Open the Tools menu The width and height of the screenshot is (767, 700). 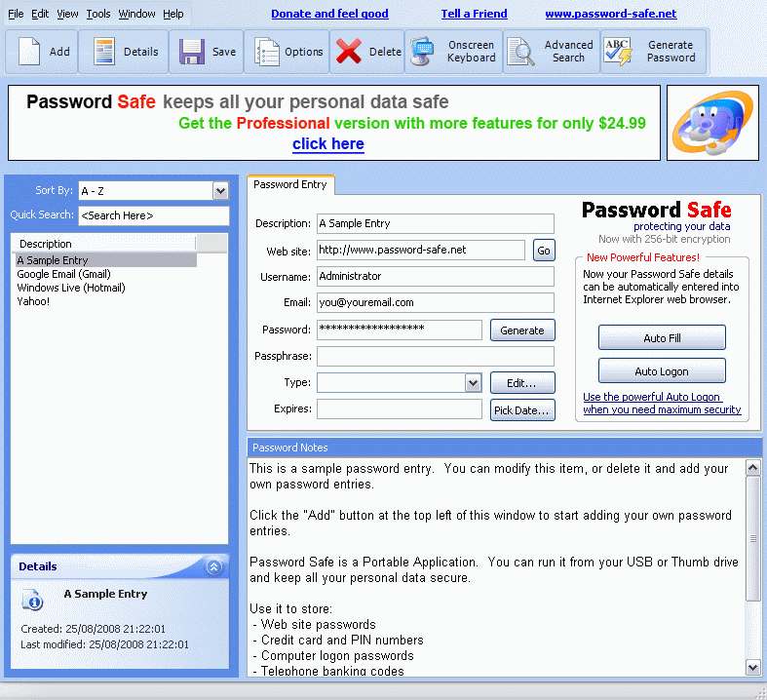pos(98,14)
